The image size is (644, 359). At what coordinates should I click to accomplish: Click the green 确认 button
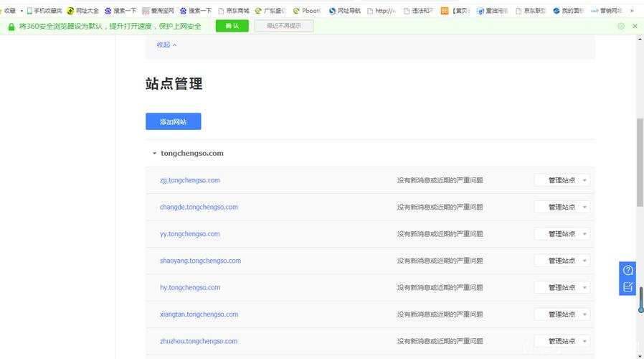point(232,26)
